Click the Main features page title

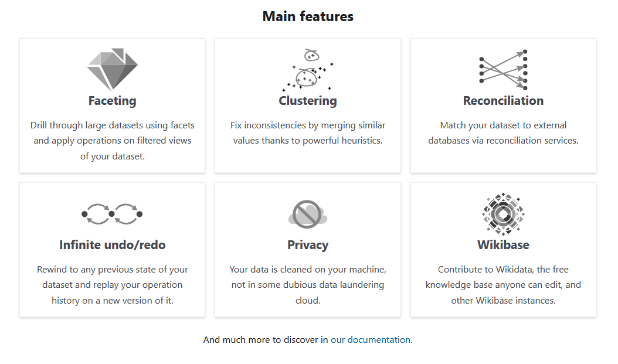(308, 16)
